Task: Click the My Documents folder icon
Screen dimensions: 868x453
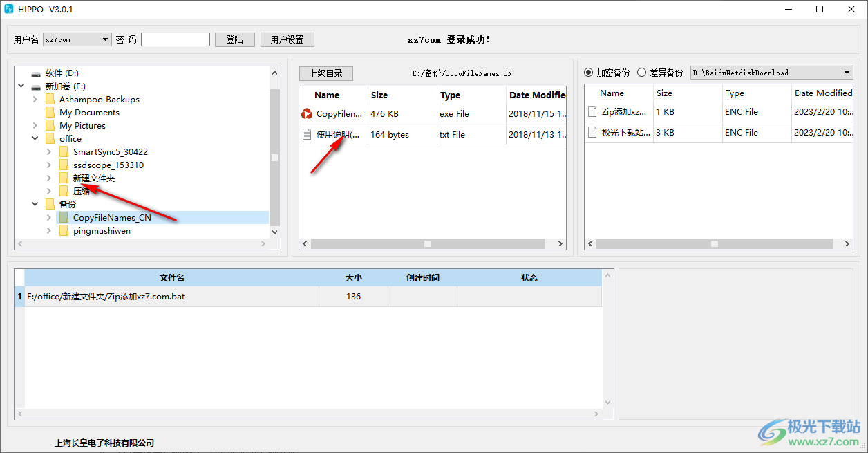Action: point(50,113)
